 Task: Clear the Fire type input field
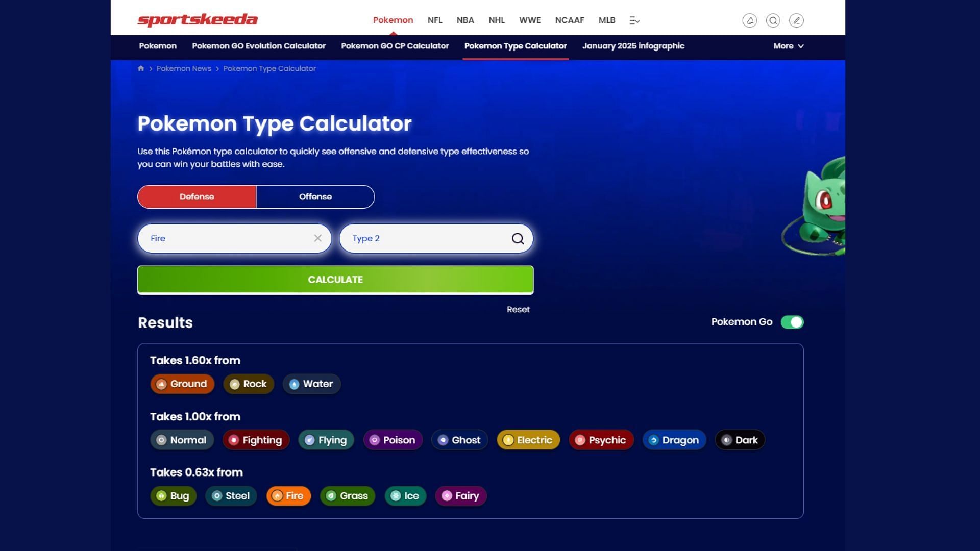click(317, 238)
